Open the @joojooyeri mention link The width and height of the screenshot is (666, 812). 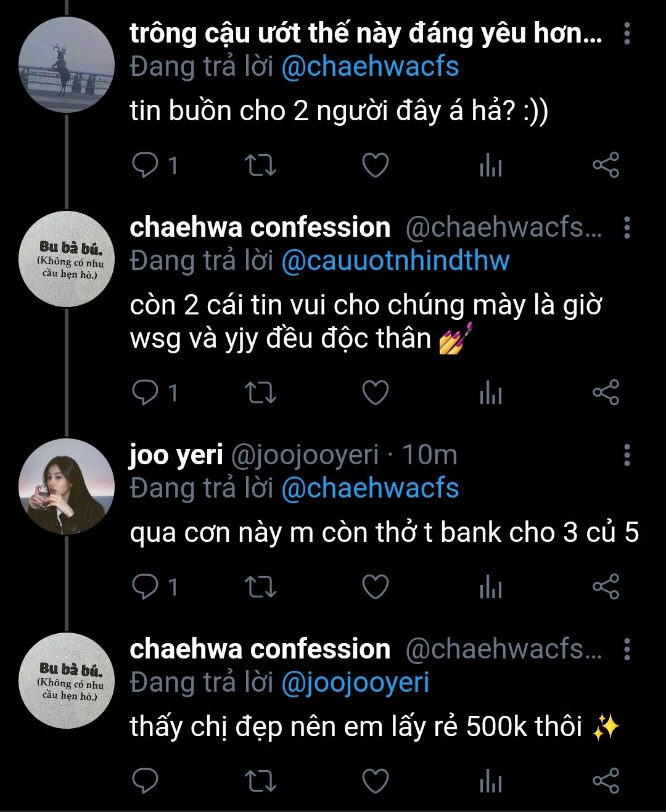355,683
